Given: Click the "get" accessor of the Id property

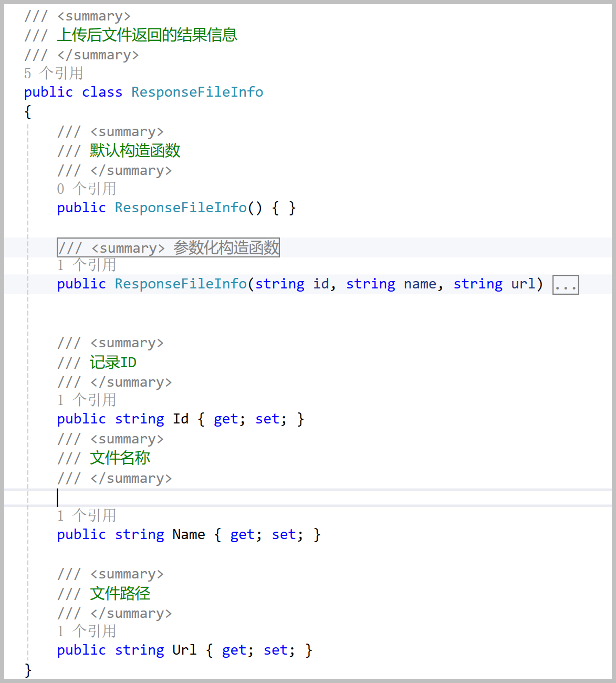Looking at the screenshot, I should coord(226,419).
